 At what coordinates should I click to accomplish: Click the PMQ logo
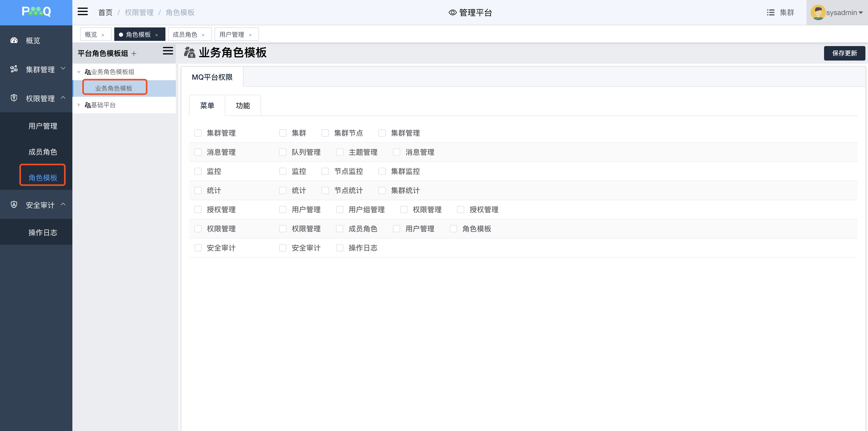36,12
